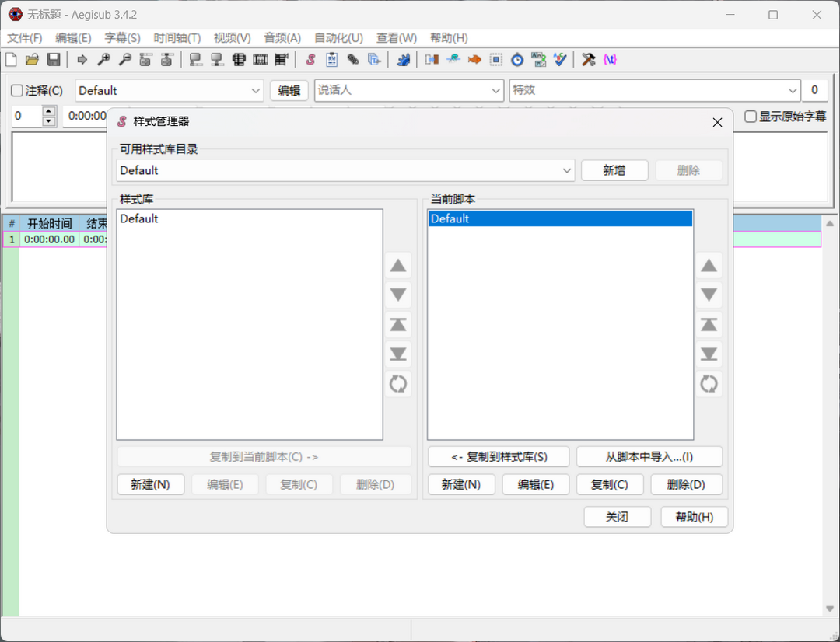The height and width of the screenshot is (642, 840).
Task: Open the available styles catalog dropdown
Action: click(x=567, y=170)
